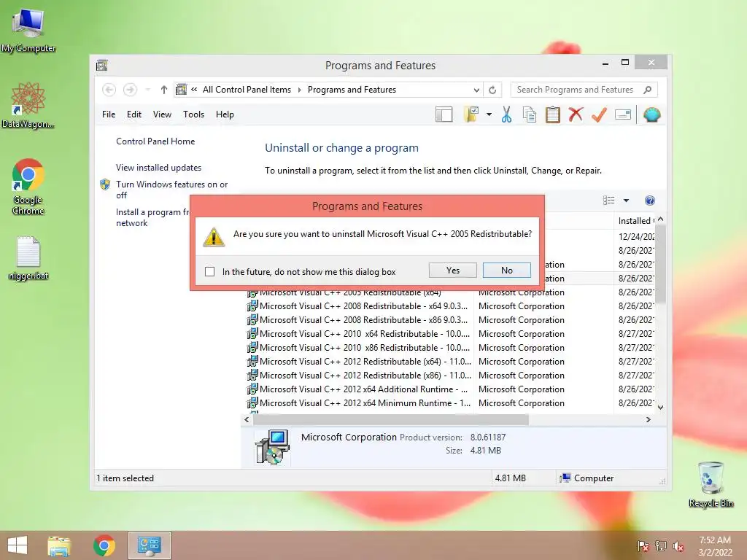The height and width of the screenshot is (560, 747).
Task: Click All Control Panel Items breadcrumb
Action: tap(247, 90)
